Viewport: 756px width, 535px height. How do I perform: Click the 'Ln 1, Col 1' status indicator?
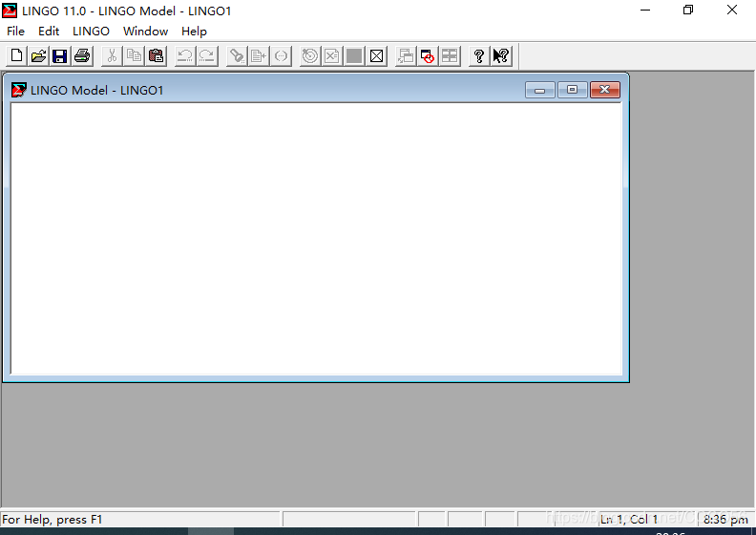click(x=629, y=520)
